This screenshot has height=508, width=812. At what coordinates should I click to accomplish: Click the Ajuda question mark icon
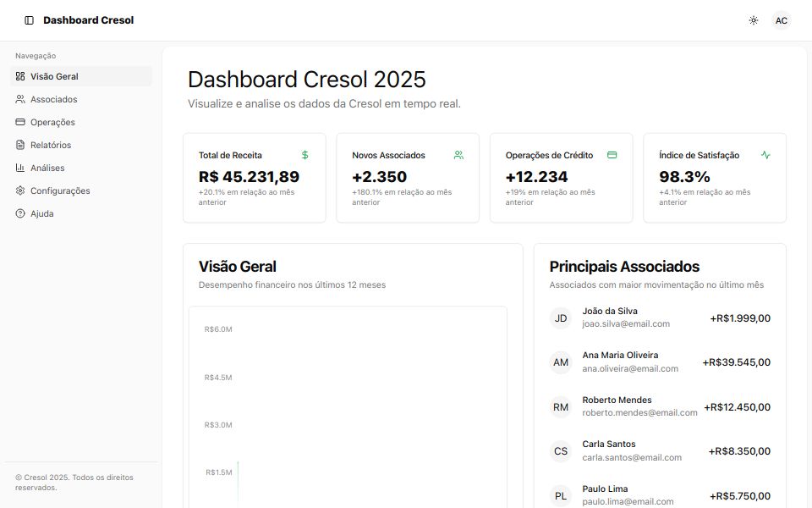[20, 213]
